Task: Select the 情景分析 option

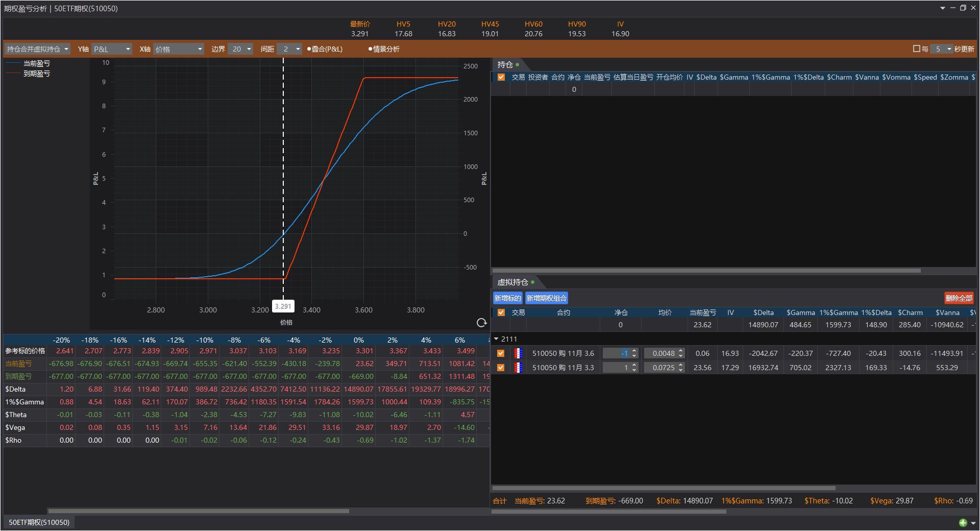Action: pos(383,49)
